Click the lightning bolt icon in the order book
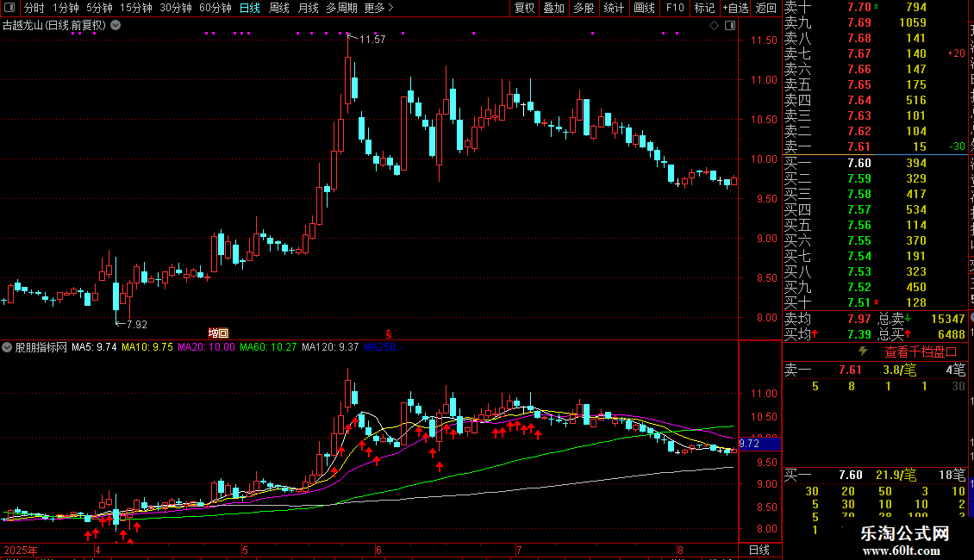This screenshot has width=974, height=560. 863,352
